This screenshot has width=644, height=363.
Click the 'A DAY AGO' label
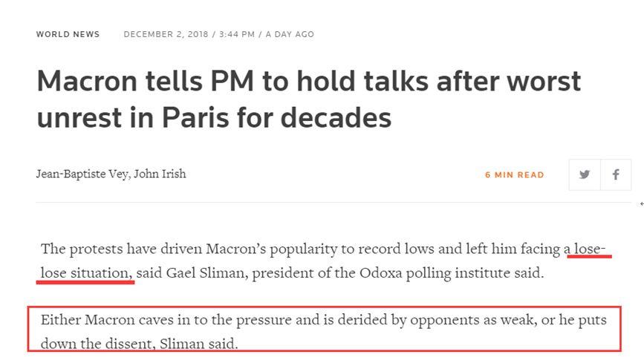[x=290, y=34]
